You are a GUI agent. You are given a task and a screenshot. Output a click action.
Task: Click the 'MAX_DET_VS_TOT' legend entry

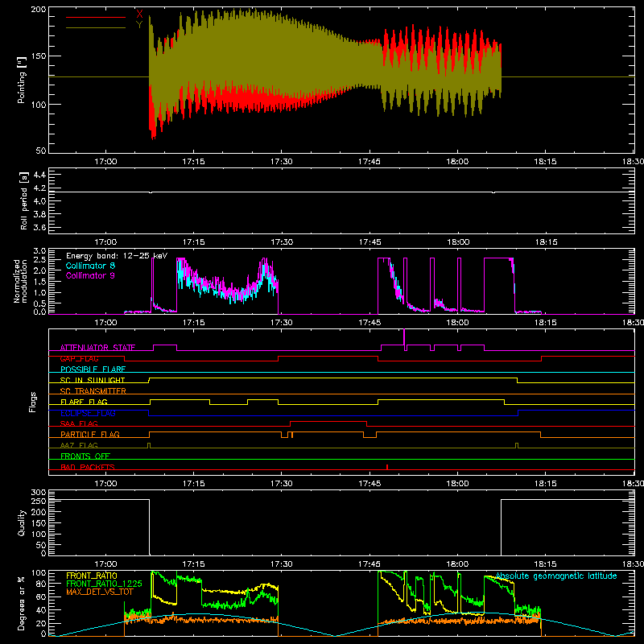[100, 592]
